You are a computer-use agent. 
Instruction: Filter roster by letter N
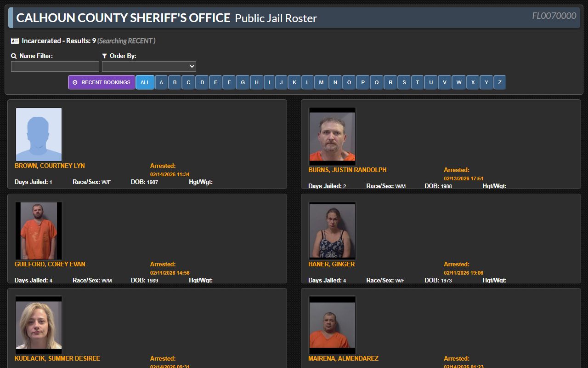point(335,82)
